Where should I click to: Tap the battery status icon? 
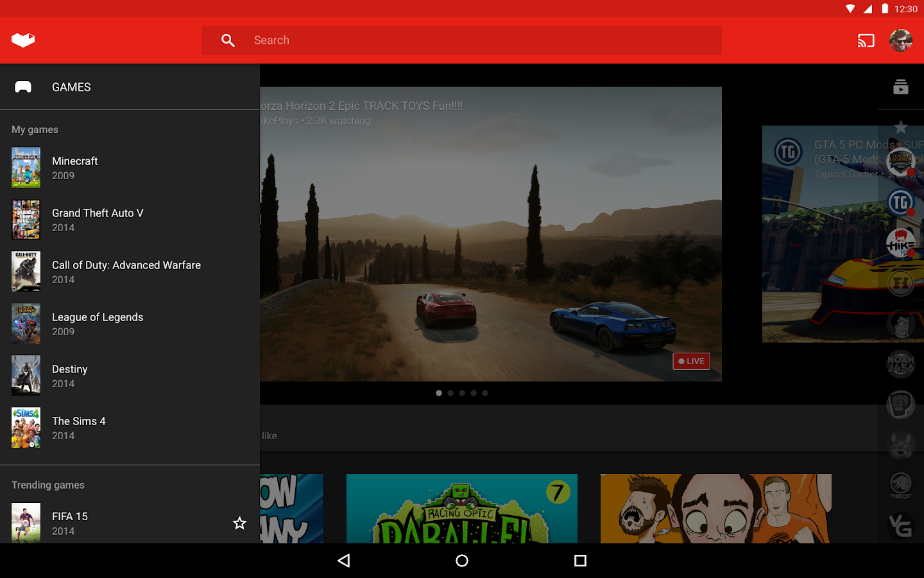885,9
